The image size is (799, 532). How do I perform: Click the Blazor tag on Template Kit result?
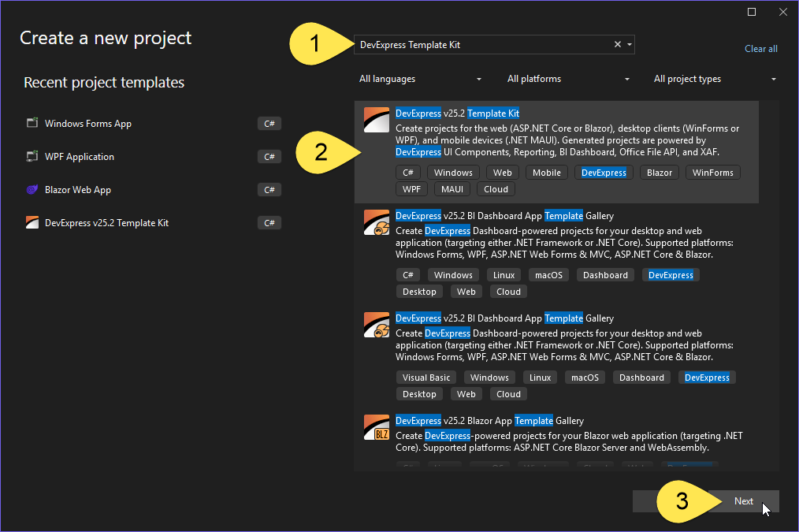point(660,173)
